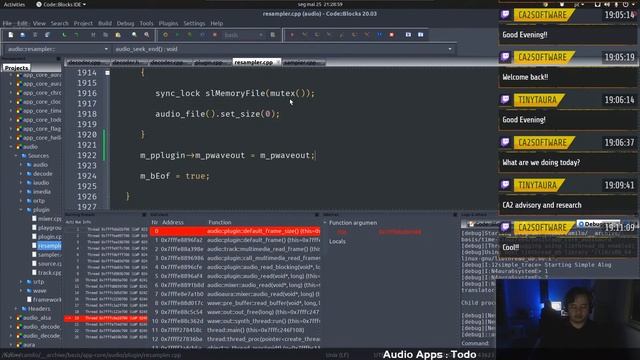640x360 pixels.
Task: Click the Replace toolbar icon
Action: click(x=147, y=35)
